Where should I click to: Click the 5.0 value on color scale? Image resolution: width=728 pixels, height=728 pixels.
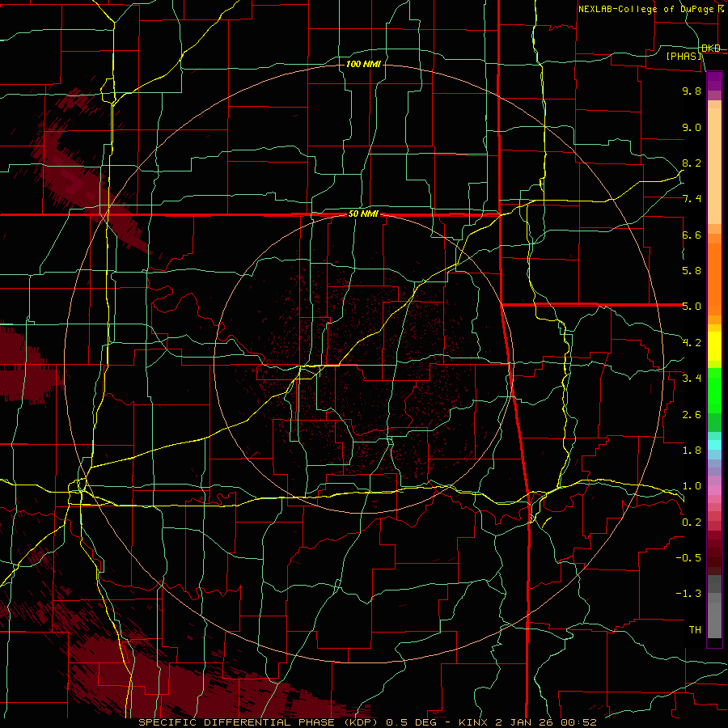[692, 307]
